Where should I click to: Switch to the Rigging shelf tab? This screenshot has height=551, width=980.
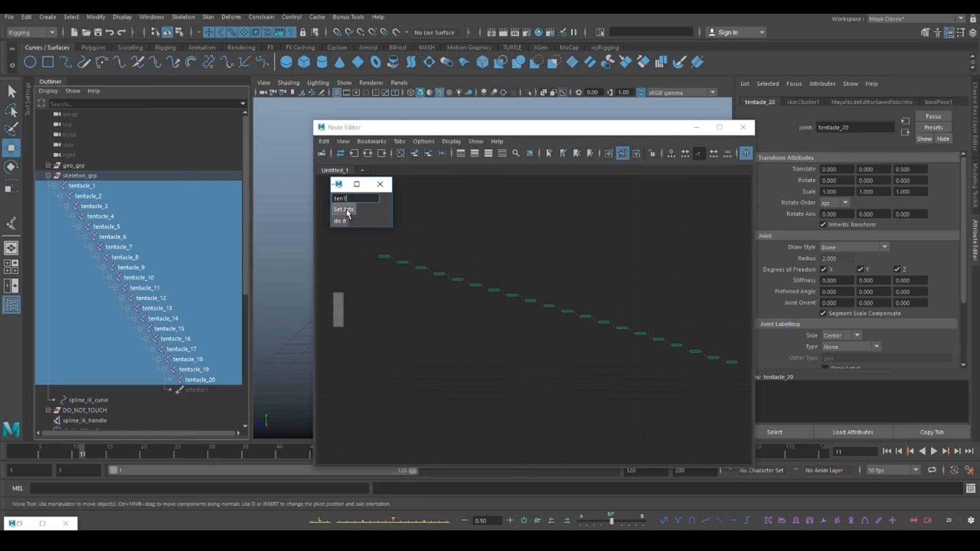tap(165, 47)
